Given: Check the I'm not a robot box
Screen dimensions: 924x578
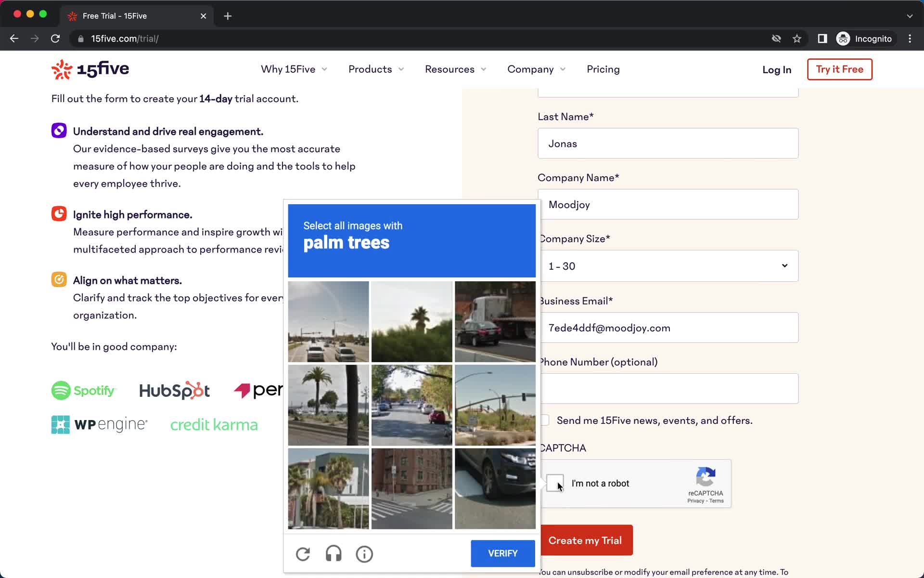Looking at the screenshot, I should click(x=555, y=483).
